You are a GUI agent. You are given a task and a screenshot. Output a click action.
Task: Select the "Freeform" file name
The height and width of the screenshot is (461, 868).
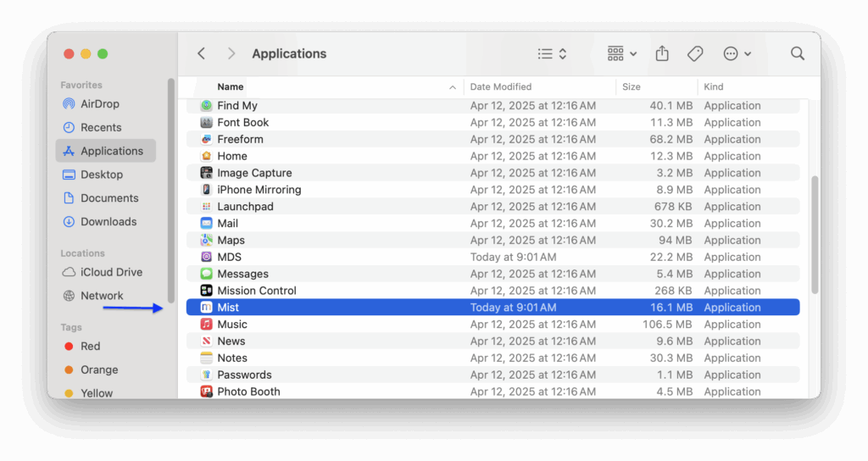(240, 139)
